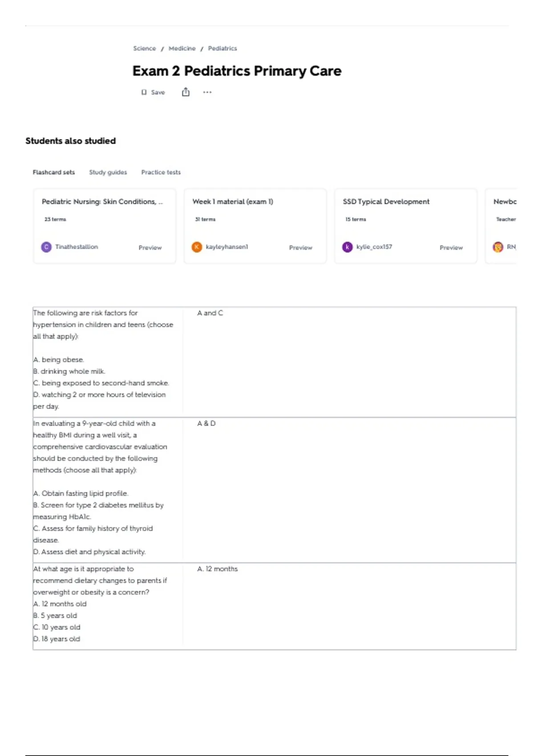The width and height of the screenshot is (534, 756).
Task: Open the Pediatrics breadcrumb link
Action: 222,48
